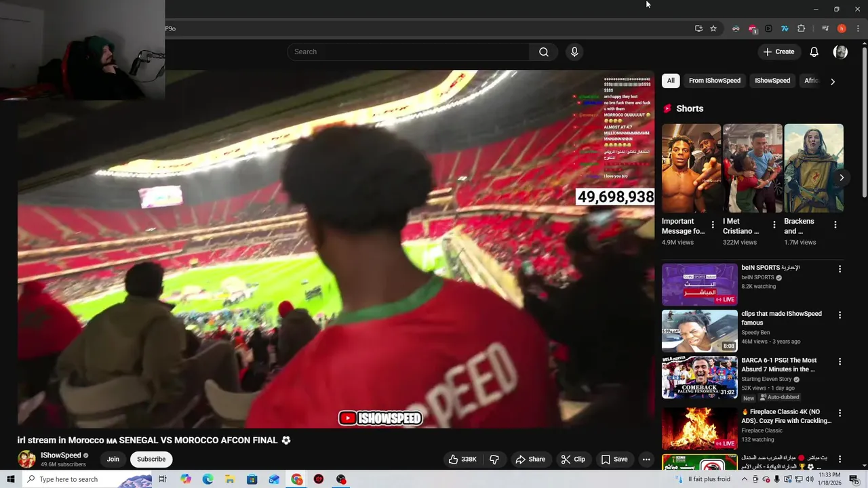The width and height of the screenshot is (868, 488).
Task: Subscribe to IShowSpeed channel
Action: (151, 460)
